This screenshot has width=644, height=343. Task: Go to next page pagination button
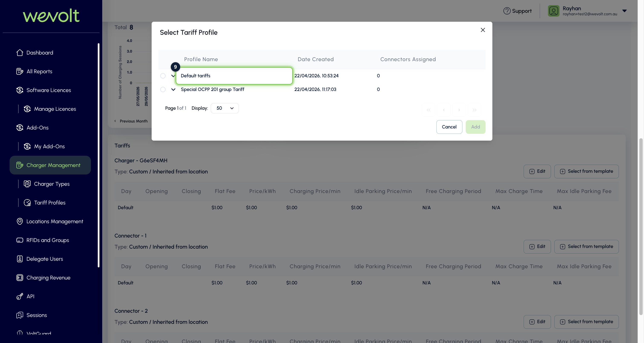[x=459, y=110]
